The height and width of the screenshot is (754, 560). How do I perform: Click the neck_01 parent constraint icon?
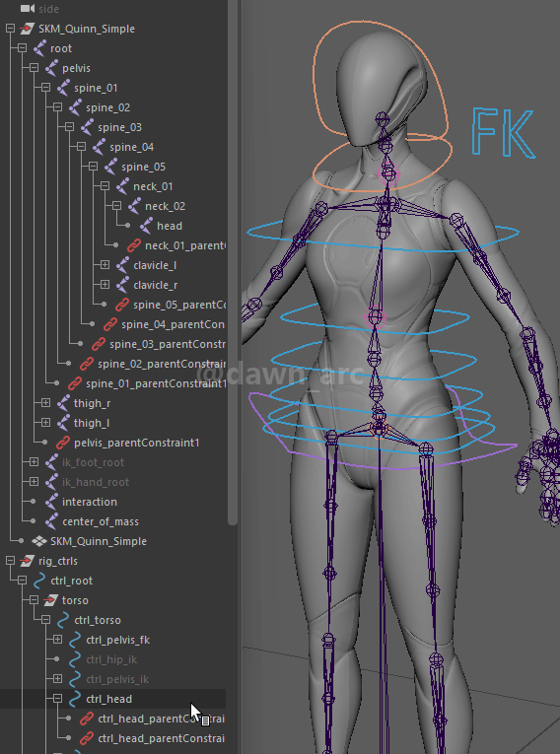(x=134, y=245)
